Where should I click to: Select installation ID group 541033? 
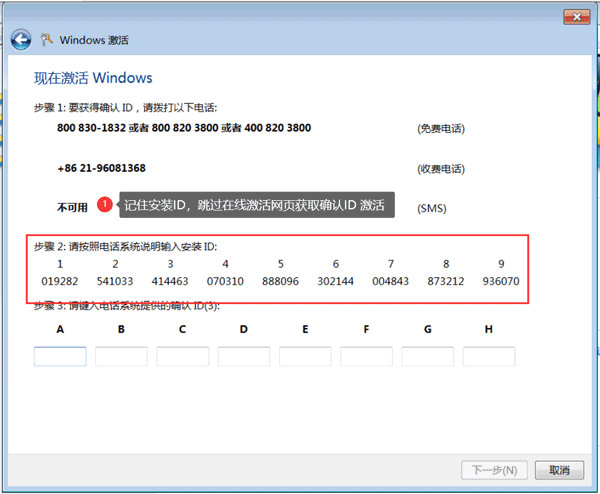click(115, 281)
